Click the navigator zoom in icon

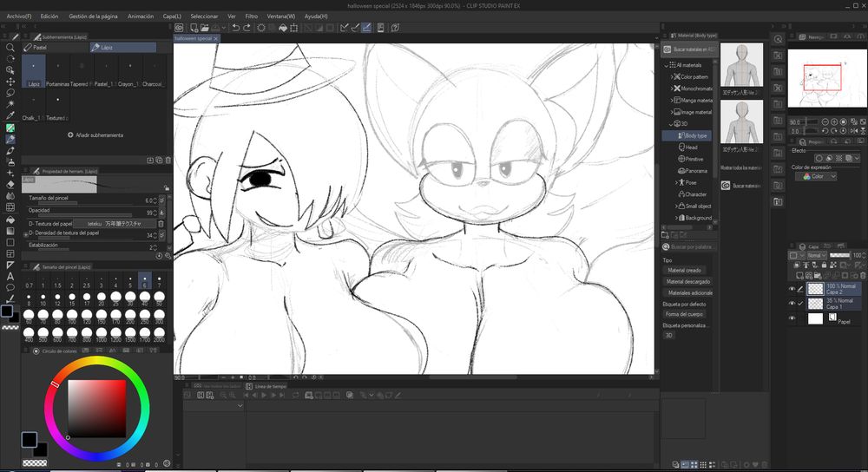834,121
